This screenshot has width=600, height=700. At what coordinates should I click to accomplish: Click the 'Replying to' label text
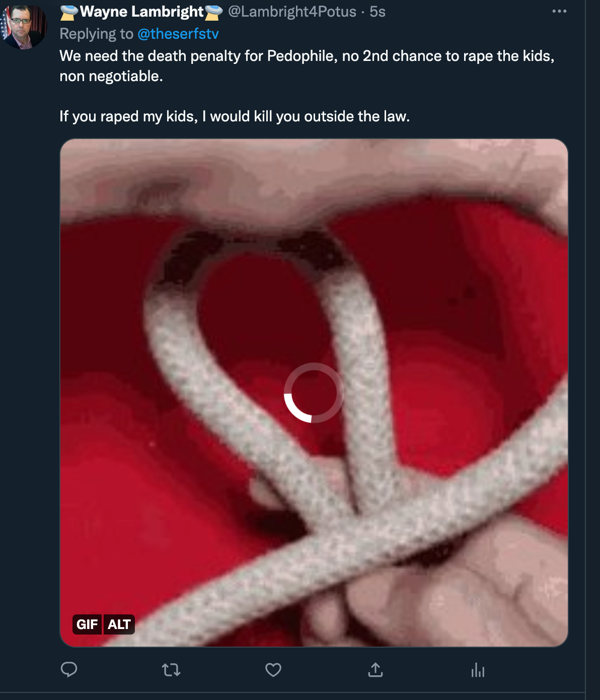97,34
